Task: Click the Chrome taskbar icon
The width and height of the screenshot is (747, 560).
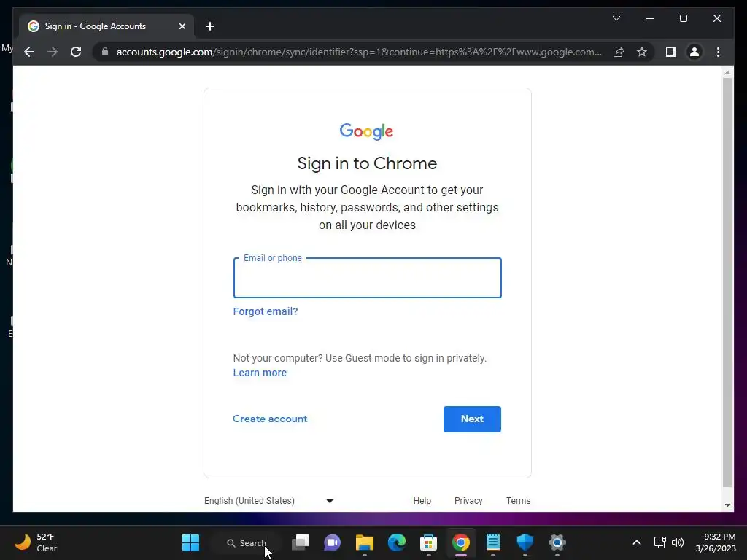Action: (461, 542)
